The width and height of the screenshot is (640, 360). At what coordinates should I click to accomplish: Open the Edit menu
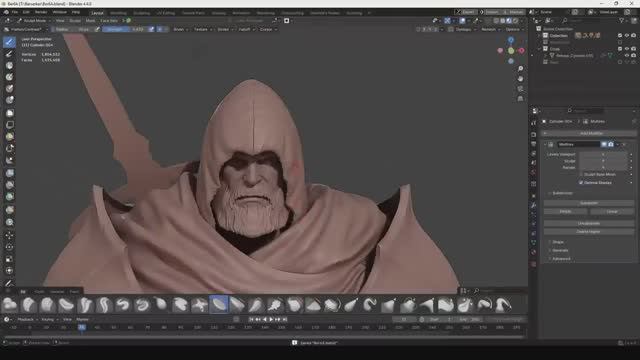coord(26,12)
